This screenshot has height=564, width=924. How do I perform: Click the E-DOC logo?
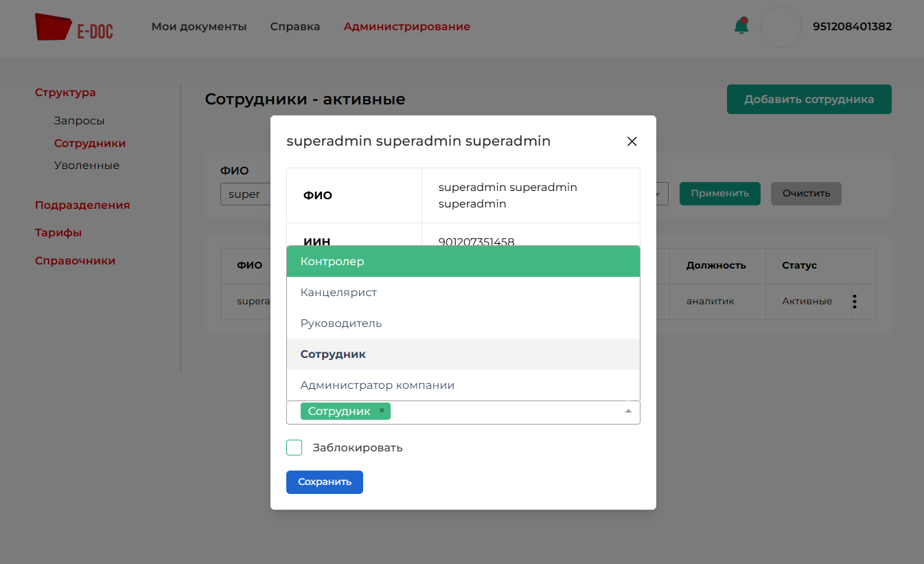tap(74, 27)
